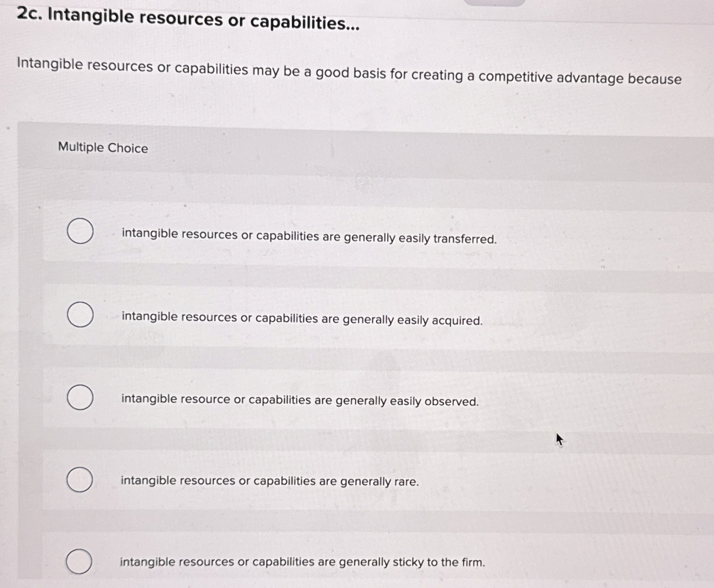Click the last answer option text

click(302, 562)
